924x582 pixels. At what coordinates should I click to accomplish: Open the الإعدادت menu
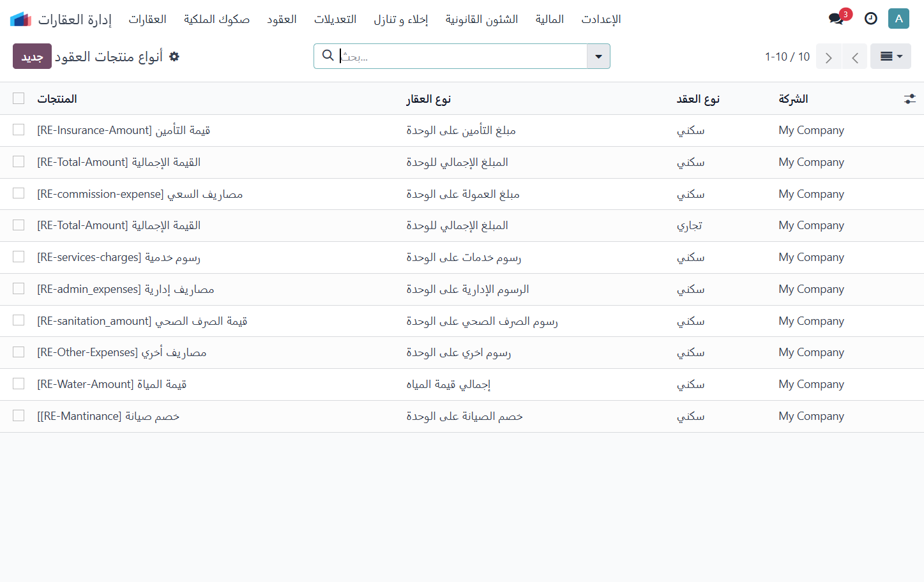[x=601, y=19]
